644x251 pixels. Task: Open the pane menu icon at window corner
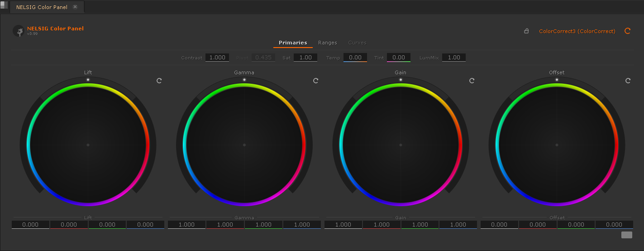coord(4,5)
